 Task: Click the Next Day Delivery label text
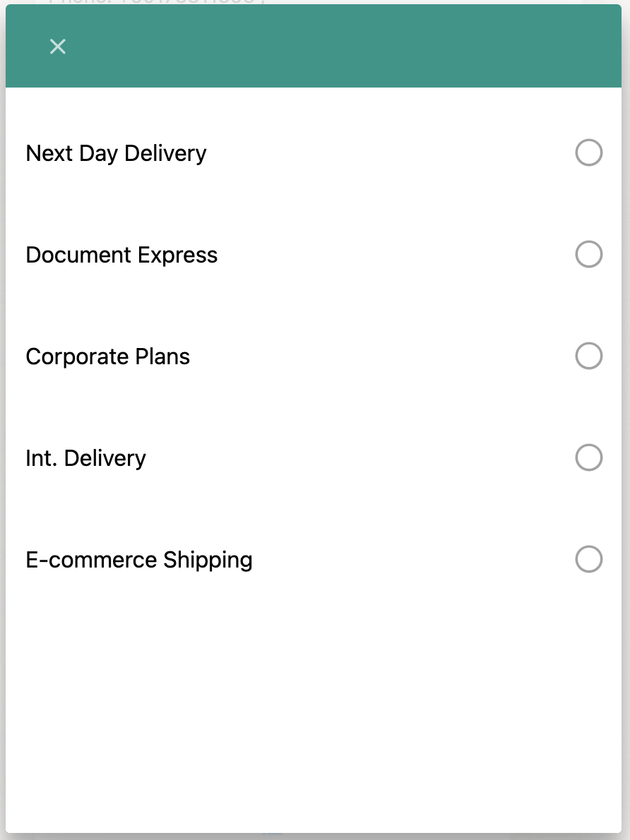click(x=116, y=153)
